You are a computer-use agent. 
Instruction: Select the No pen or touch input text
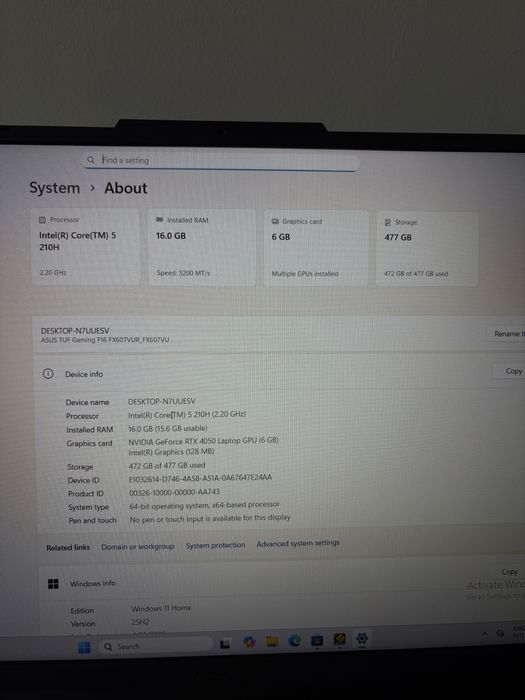(x=210, y=518)
